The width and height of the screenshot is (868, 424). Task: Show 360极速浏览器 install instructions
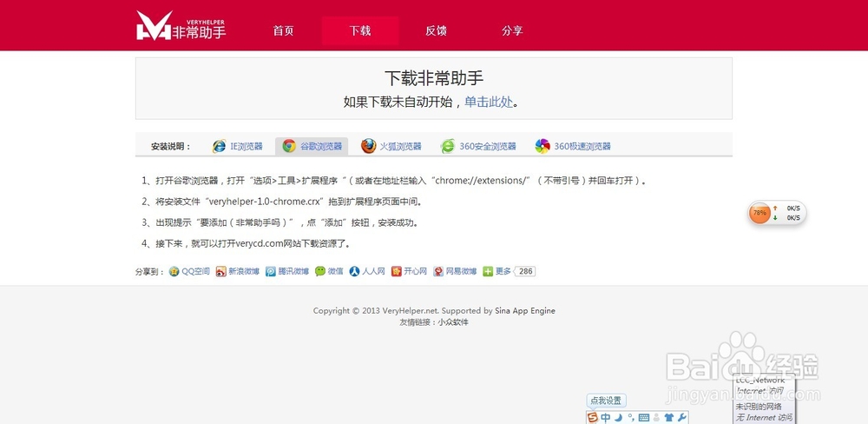(582, 146)
